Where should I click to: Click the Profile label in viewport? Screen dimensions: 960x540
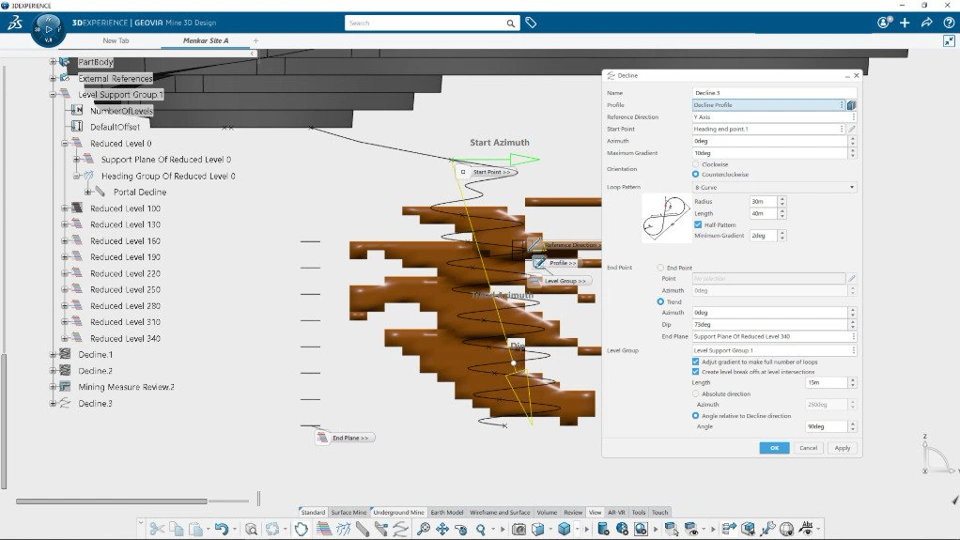coord(562,263)
